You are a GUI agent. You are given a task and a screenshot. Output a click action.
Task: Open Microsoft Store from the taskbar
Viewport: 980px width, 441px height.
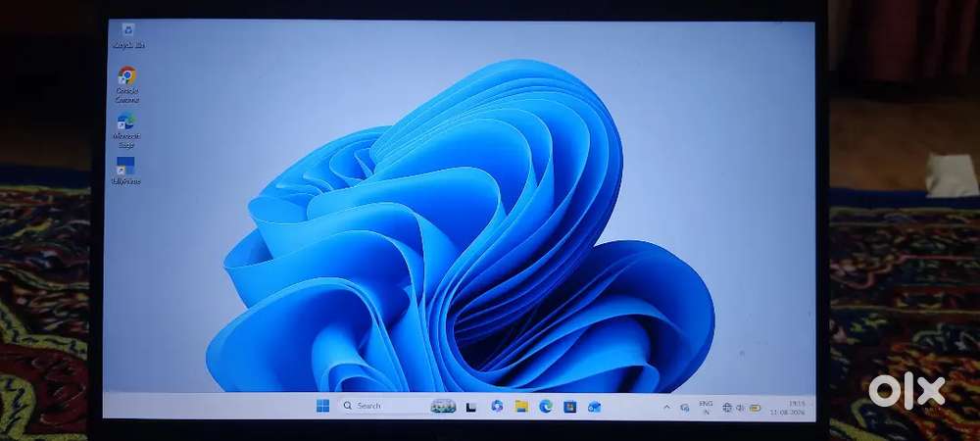pos(570,408)
